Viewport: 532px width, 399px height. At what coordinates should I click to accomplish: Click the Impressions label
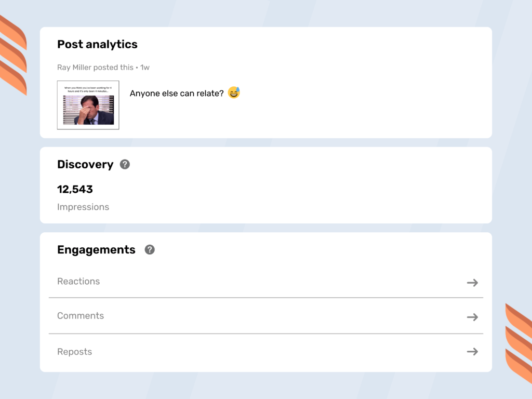[83, 207]
